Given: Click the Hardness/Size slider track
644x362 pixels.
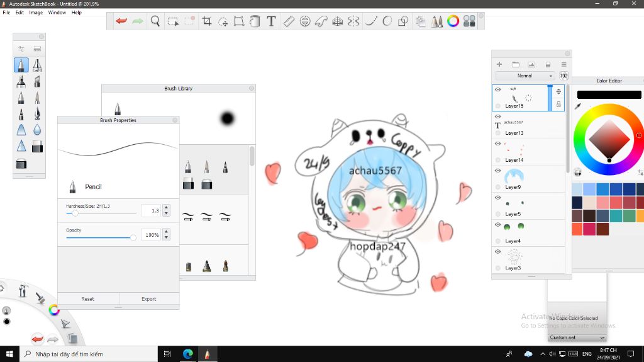Looking at the screenshot, I should pos(101,213).
